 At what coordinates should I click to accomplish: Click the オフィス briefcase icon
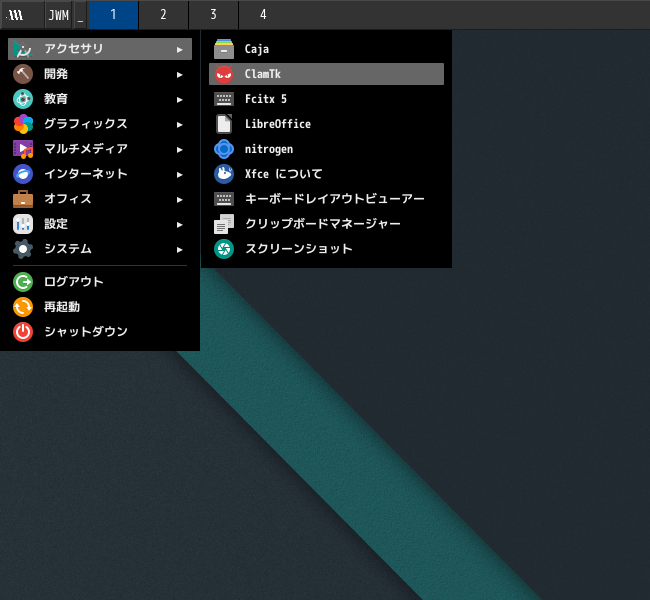[23, 199]
